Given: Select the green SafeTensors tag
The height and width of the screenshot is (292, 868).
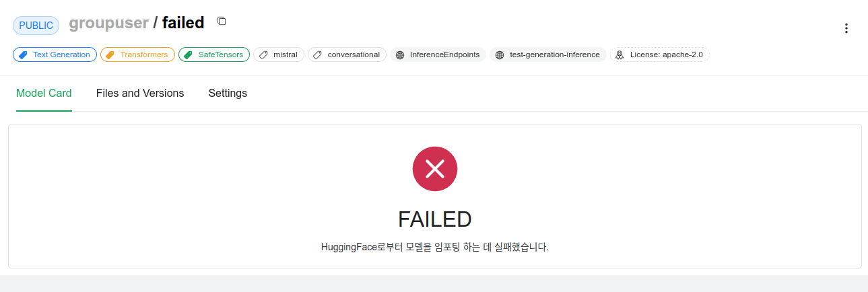Looking at the screenshot, I should tap(214, 54).
